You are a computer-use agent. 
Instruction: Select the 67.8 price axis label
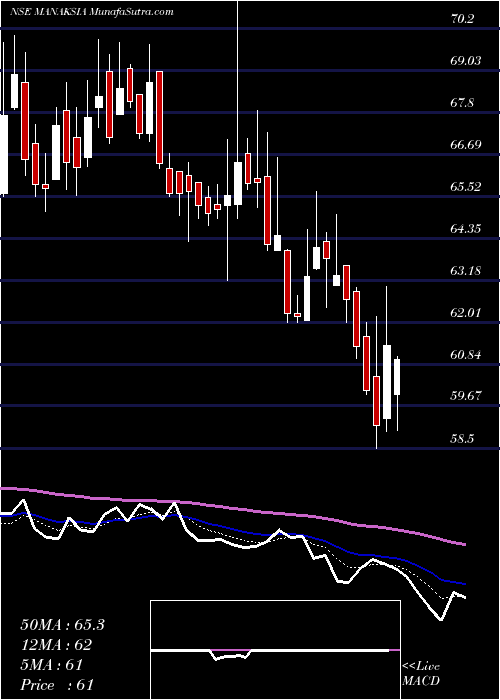pos(462,103)
